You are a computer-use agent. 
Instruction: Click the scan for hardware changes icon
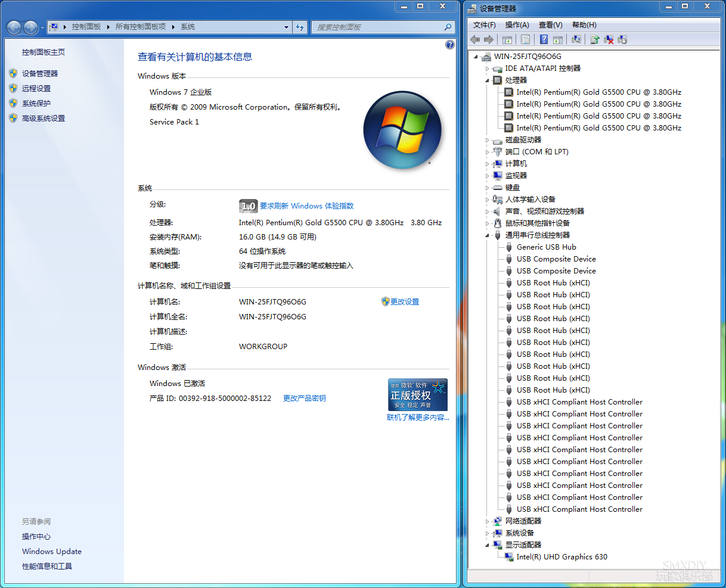pyautogui.click(x=576, y=39)
